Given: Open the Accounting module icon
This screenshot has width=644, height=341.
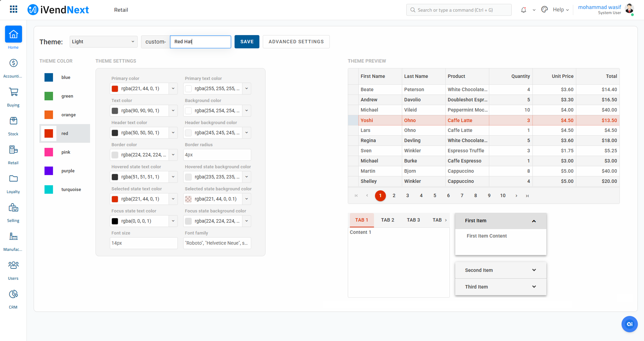Looking at the screenshot, I should [13, 63].
